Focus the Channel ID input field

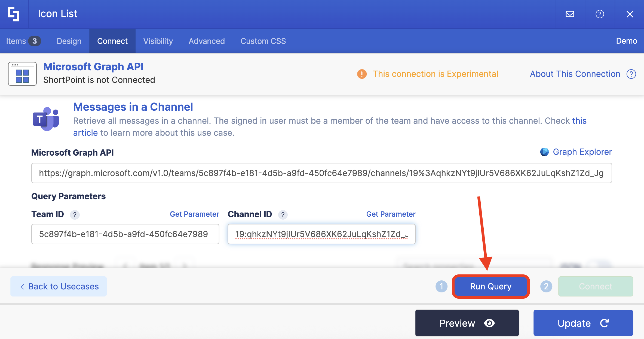[321, 234]
